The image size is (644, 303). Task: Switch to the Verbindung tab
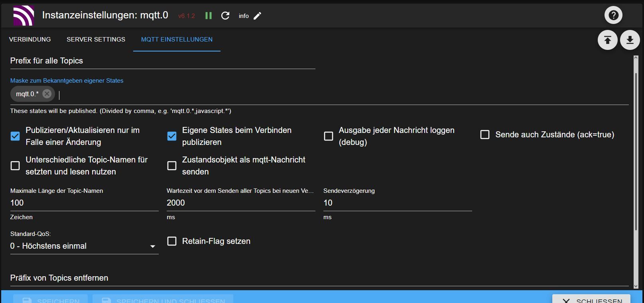point(30,40)
